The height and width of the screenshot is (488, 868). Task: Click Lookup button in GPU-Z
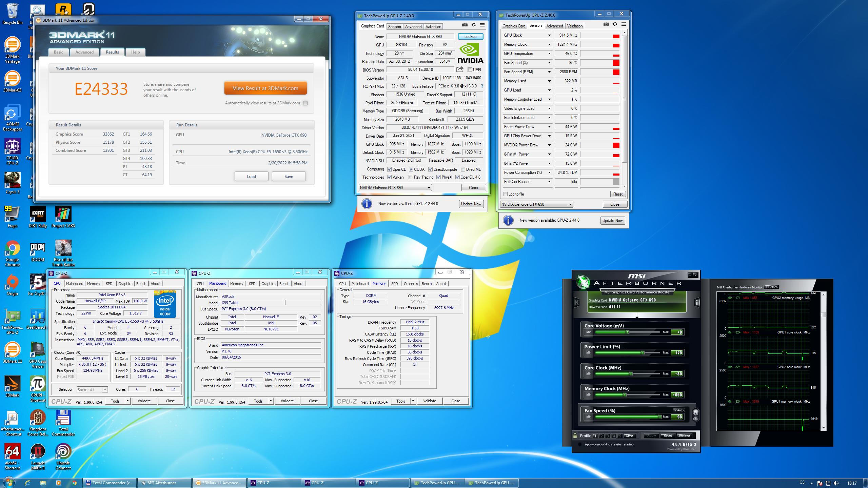coord(470,37)
